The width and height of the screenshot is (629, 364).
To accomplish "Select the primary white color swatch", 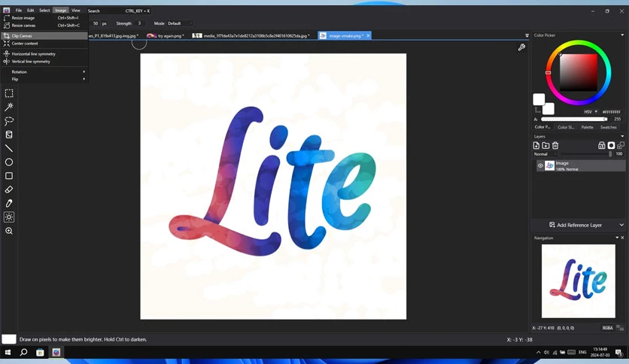I will point(539,99).
